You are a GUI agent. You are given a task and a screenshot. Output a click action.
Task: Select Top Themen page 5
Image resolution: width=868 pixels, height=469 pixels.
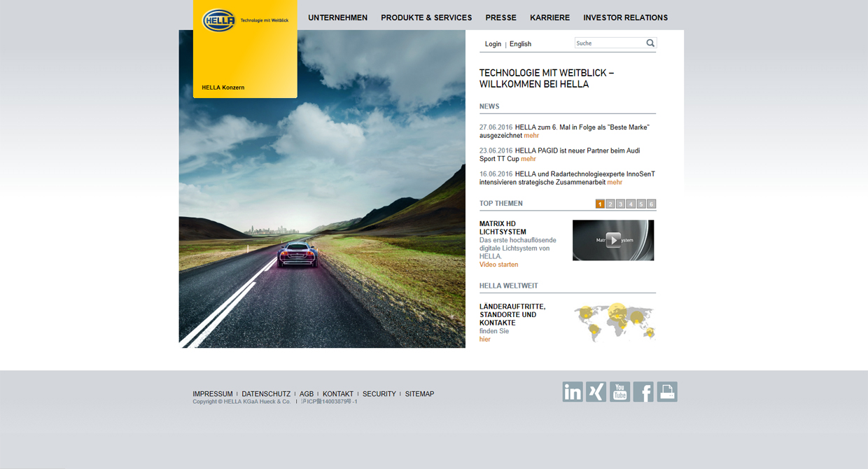click(x=641, y=204)
